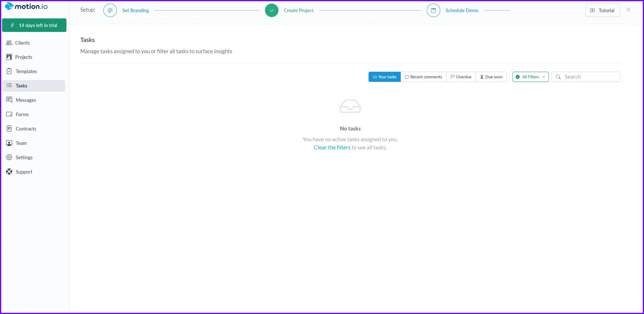The height and width of the screenshot is (314, 644).
Task: Toggle the Due soon filter
Action: coord(491,77)
